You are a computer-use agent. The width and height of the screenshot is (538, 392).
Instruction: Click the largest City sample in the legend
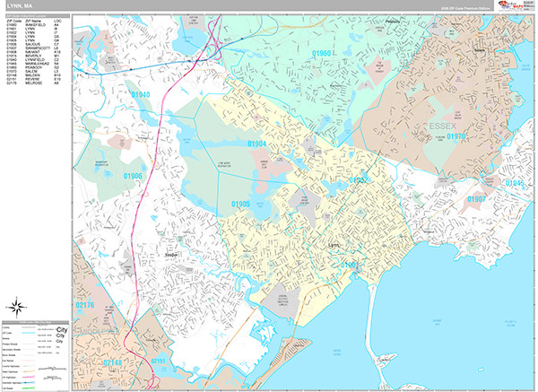coord(62,330)
